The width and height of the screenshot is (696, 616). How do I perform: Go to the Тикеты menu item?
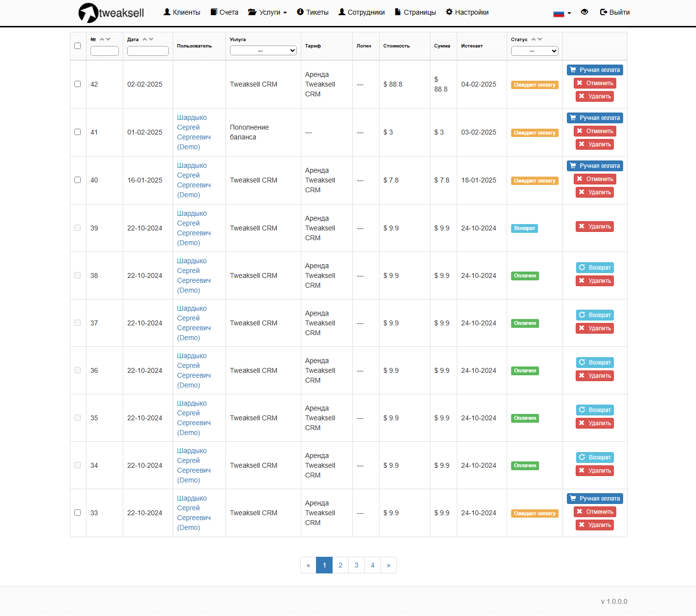click(313, 12)
